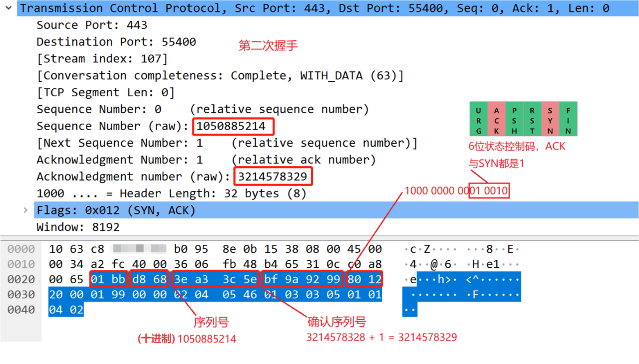
Task: Click hex offset 0010
Action: point(21,264)
